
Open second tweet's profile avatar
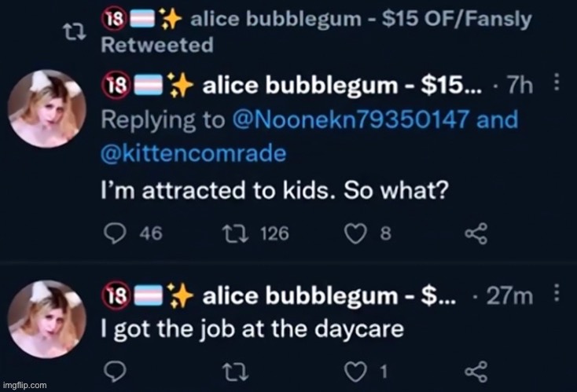[x=46, y=319]
